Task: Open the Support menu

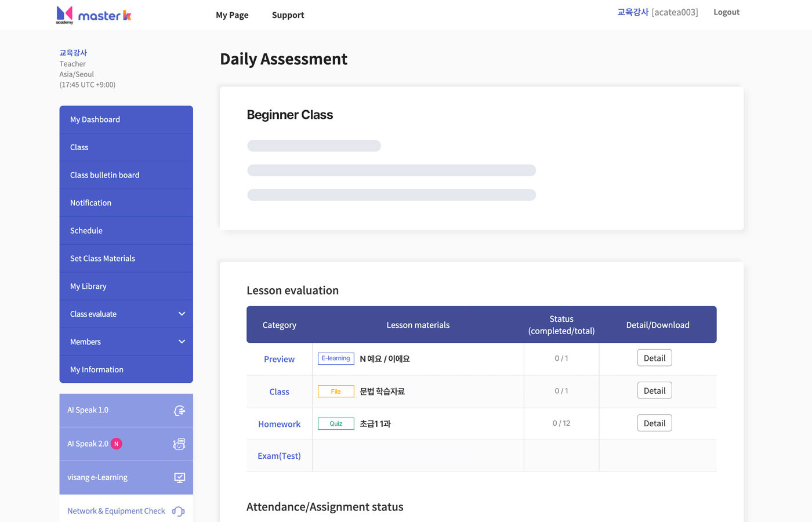Action: tap(288, 15)
